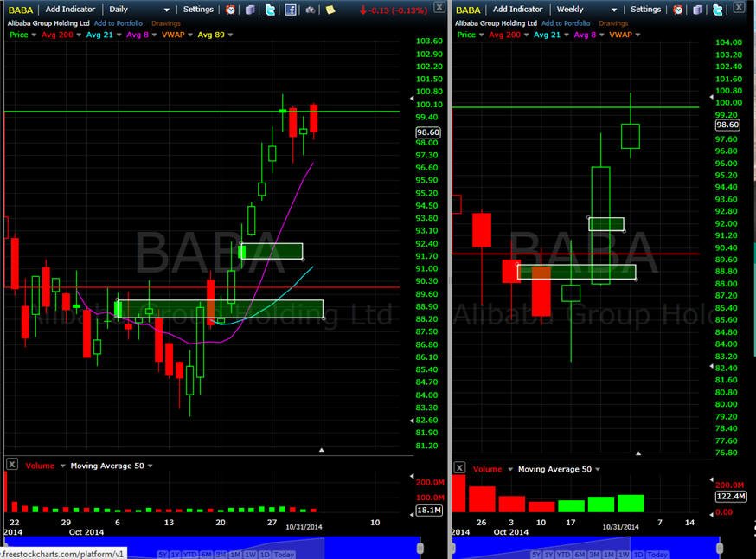Click the stacked-cube layouts icon in Weekly chart

697,10
